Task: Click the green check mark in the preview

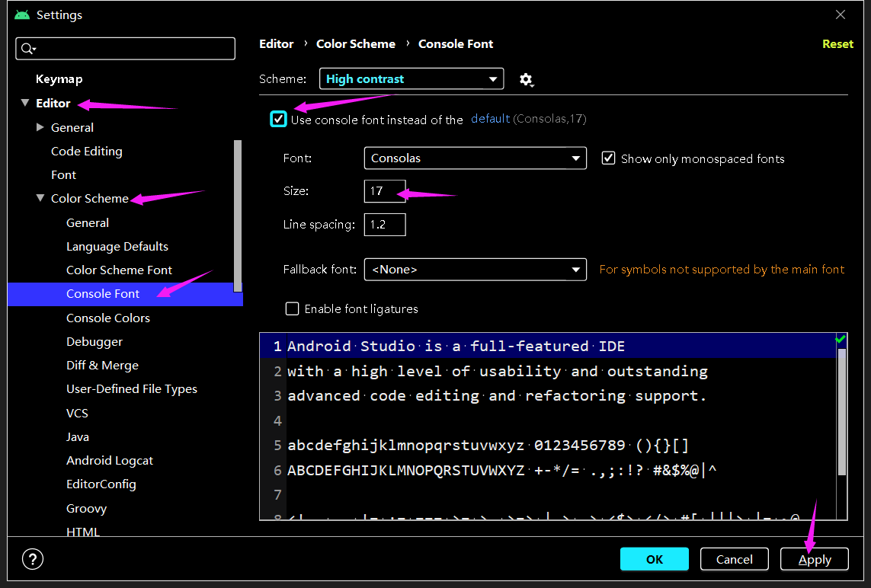Action: click(x=841, y=339)
